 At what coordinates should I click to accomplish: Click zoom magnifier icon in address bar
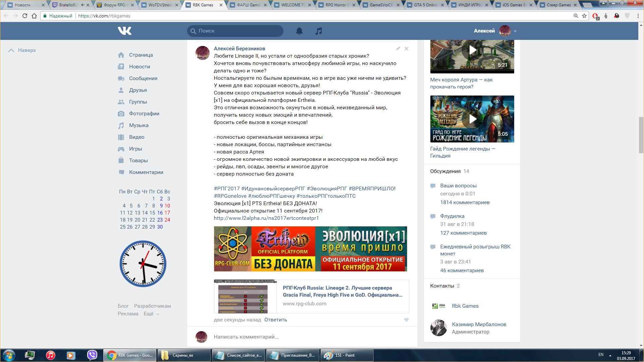click(x=576, y=16)
